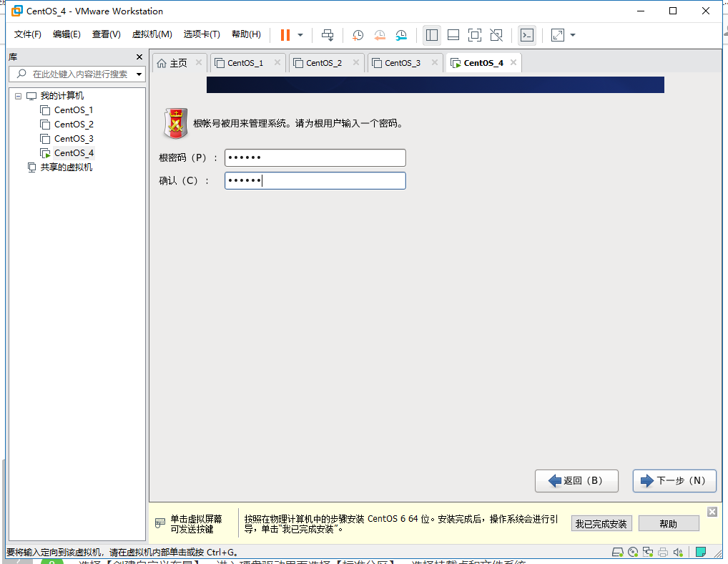Click the Send Ctrl+Alt+Del icon

(x=328, y=35)
